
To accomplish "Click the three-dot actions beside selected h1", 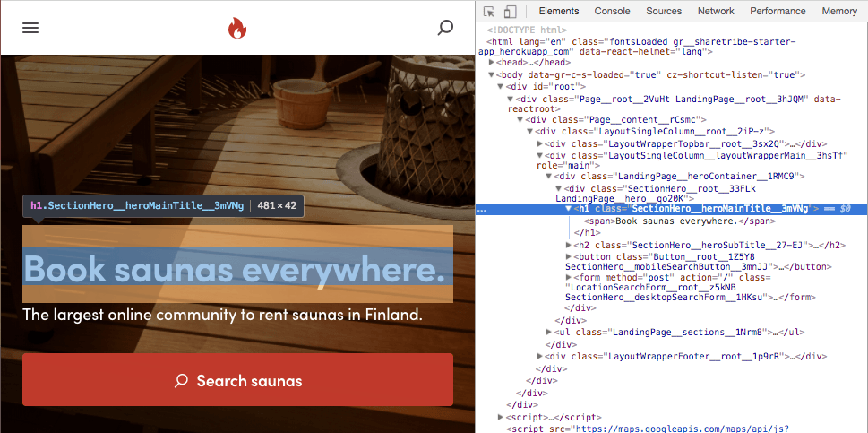I will click(483, 209).
